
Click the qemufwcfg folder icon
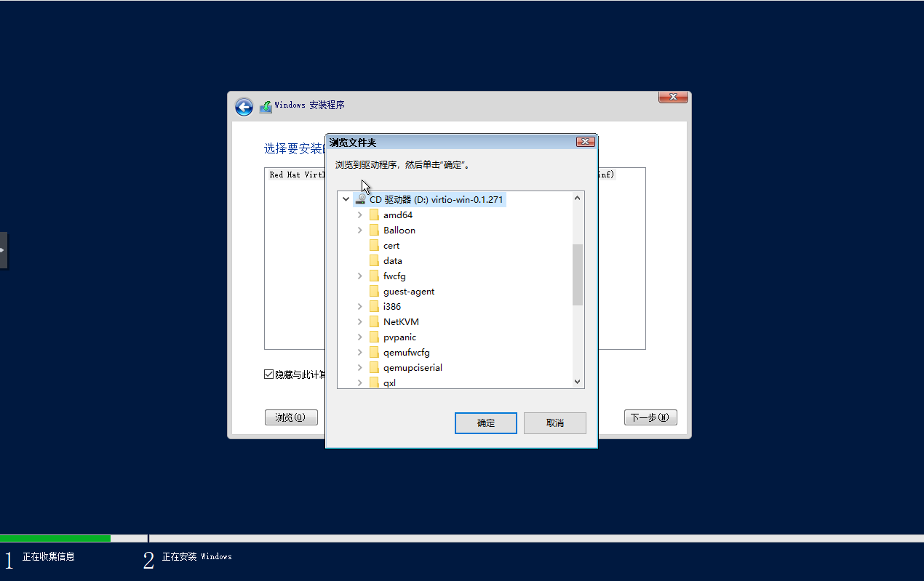pyautogui.click(x=374, y=353)
